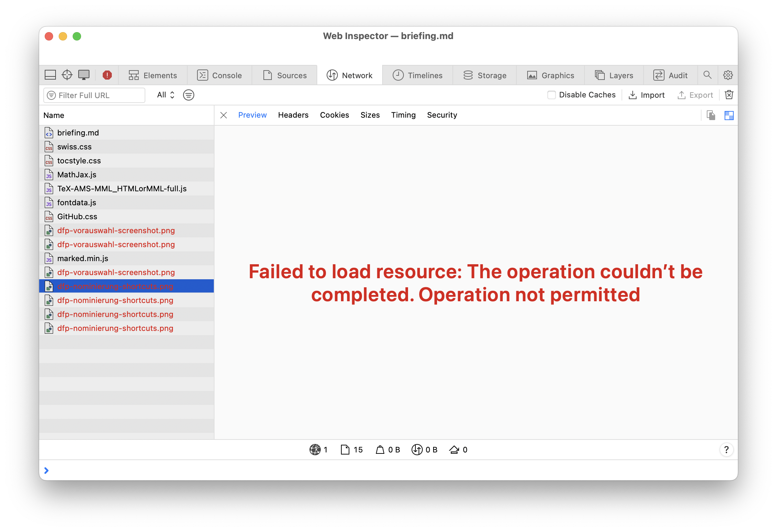Select TeX-AMS-MML_HTMLorMML-full.js in the list
This screenshot has height=532, width=777.
(x=122, y=189)
